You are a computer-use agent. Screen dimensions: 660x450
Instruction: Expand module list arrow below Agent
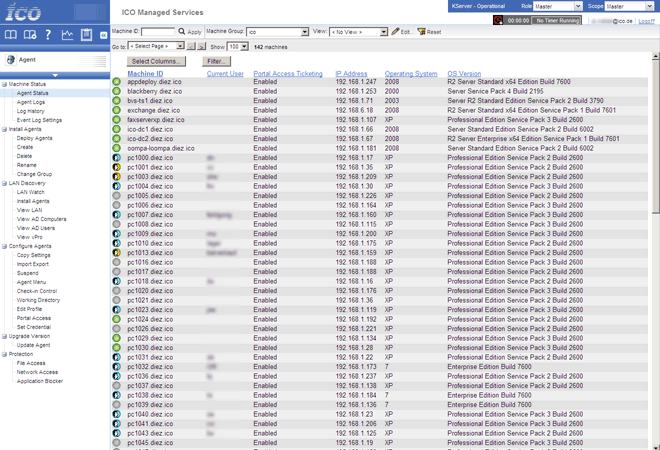click(x=55, y=75)
